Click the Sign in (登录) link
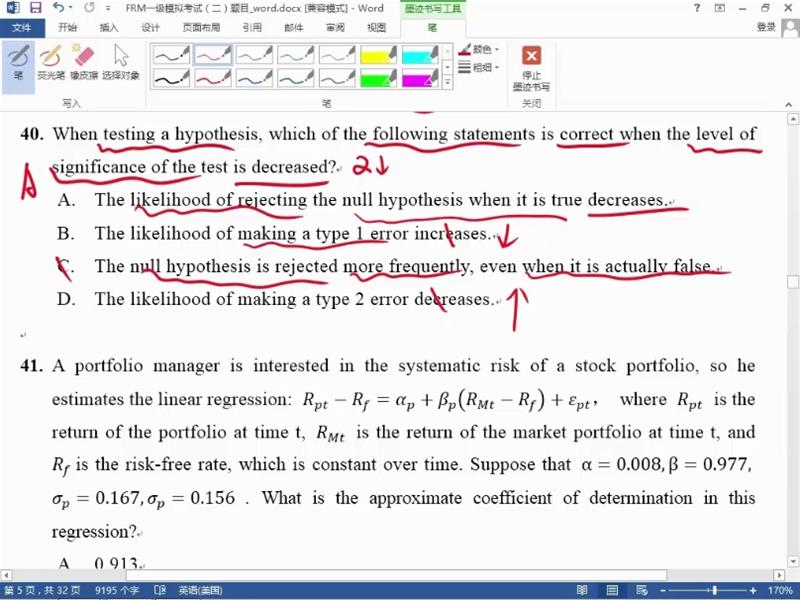This screenshot has height=600, width=800. point(766,28)
